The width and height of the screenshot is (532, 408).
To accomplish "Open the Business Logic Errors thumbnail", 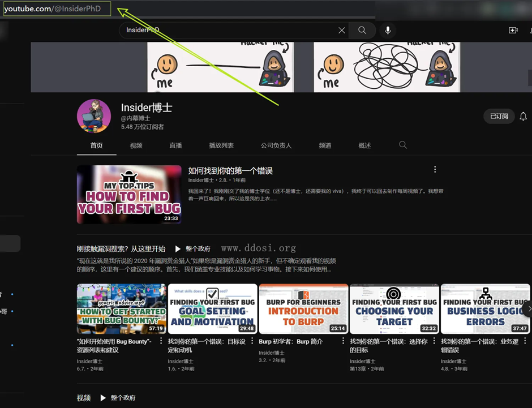I will pyautogui.click(x=485, y=309).
